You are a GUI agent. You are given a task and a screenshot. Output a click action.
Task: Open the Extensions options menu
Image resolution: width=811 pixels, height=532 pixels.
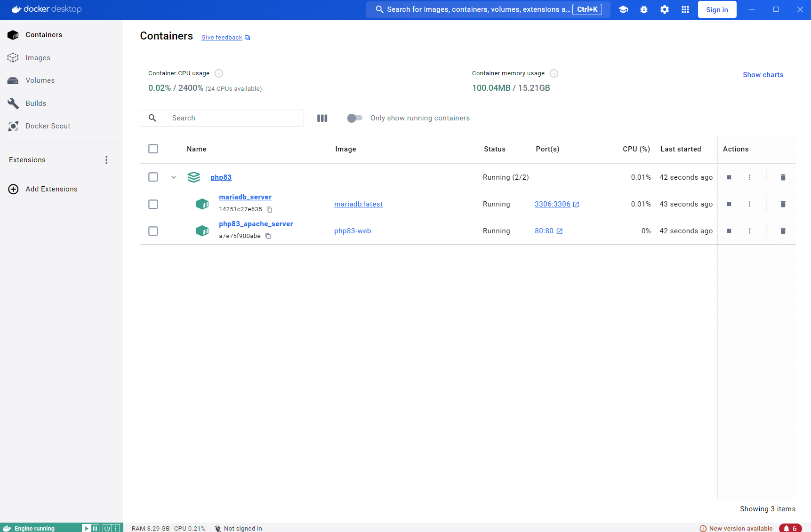coord(106,160)
